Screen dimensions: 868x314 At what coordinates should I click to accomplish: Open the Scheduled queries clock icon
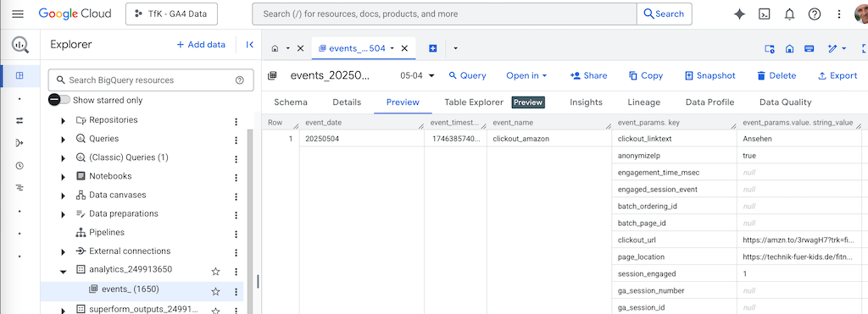coord(20,165)
